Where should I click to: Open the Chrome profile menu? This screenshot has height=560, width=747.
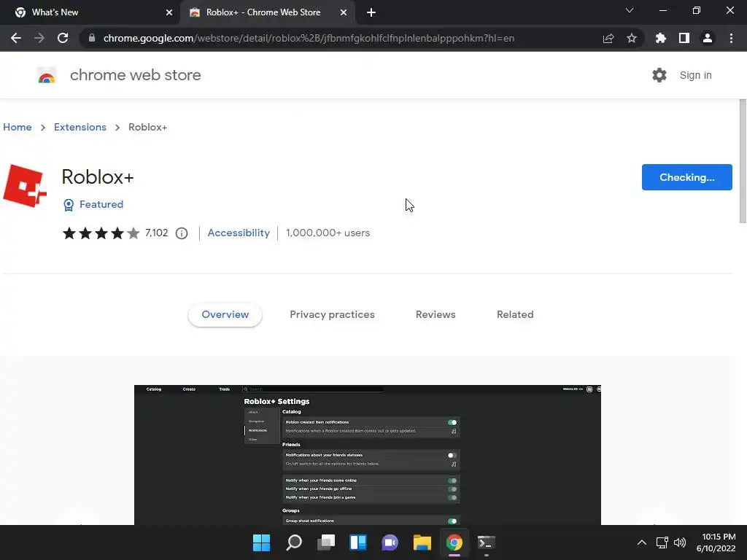coord(708,38)
